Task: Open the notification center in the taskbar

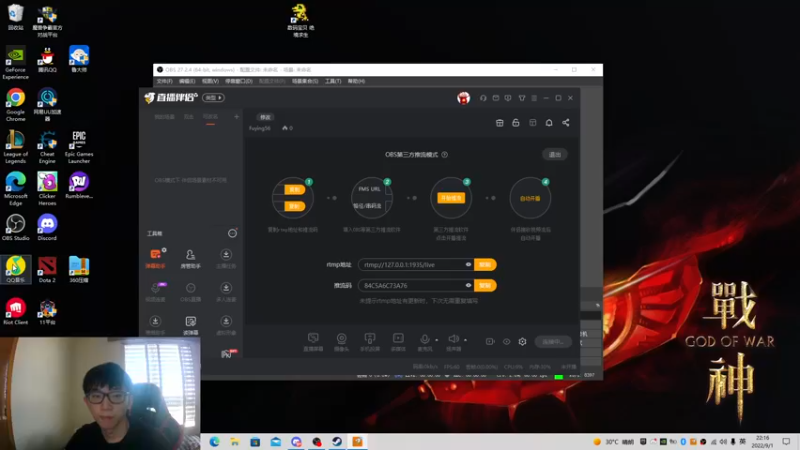Action: [x=786, y=441]
